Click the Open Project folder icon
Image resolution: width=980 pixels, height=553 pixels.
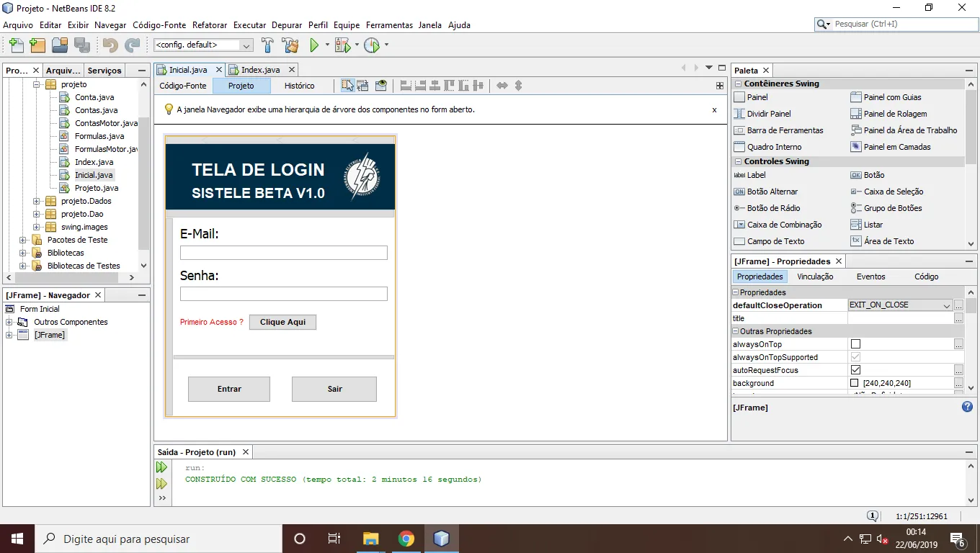[60, 45]
